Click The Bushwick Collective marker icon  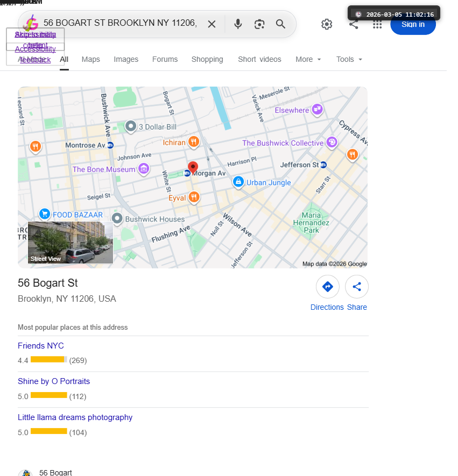coord(332,142)
